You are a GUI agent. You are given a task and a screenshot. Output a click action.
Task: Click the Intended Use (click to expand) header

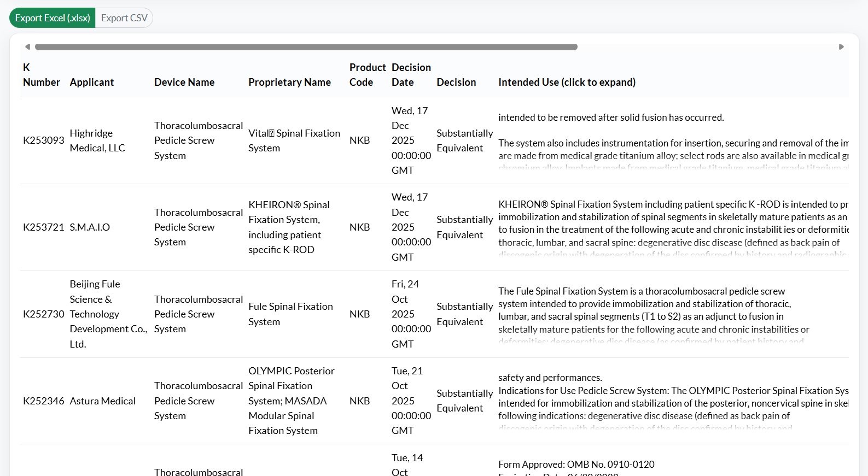(567, 83)
